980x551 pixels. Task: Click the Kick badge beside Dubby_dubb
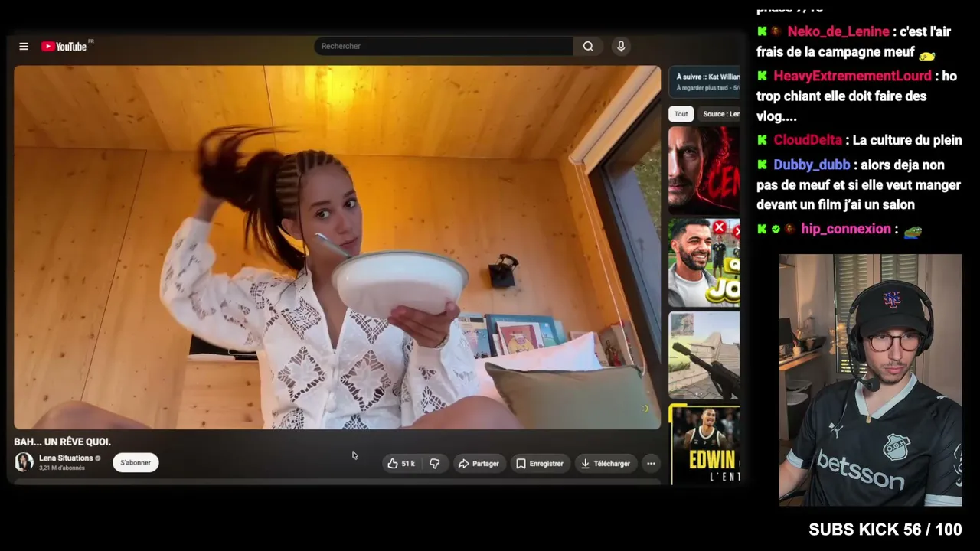pos(762,165)
